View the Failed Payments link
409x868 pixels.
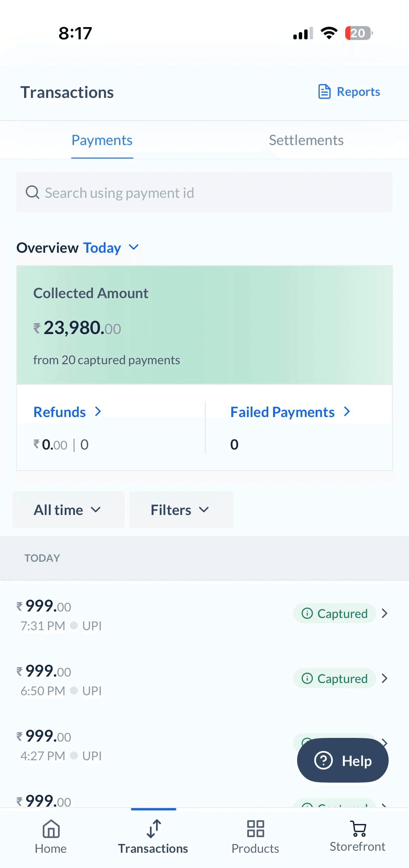290,412
